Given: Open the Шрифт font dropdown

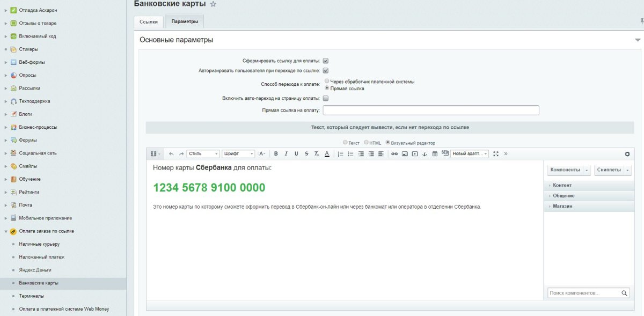Looking at the screenshot, I should [238, 154].
